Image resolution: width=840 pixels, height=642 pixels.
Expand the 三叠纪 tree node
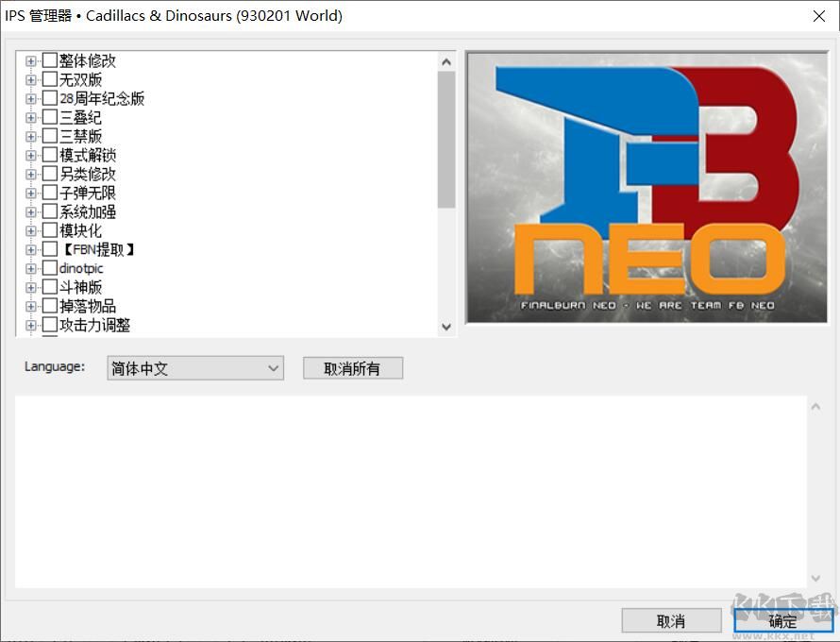click(x=30, y=117)
